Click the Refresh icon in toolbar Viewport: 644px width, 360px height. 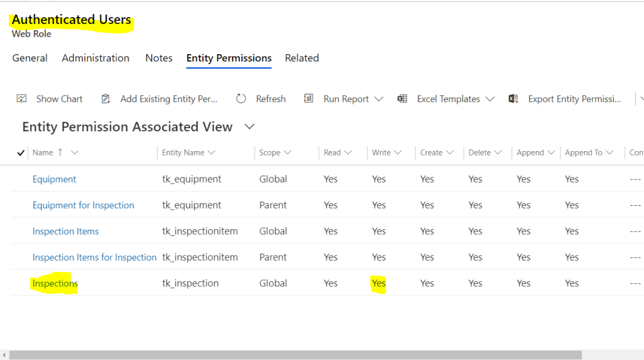pyautogui.click(x=241, y=99)
